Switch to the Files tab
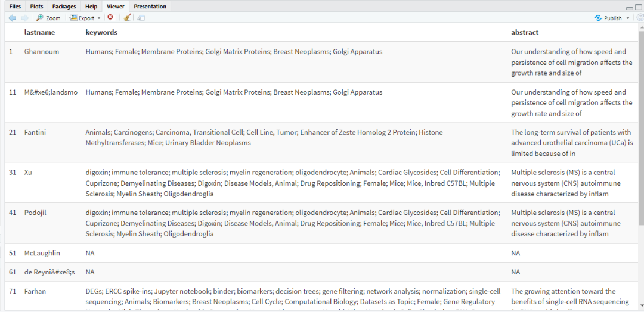 pos(15,7)
